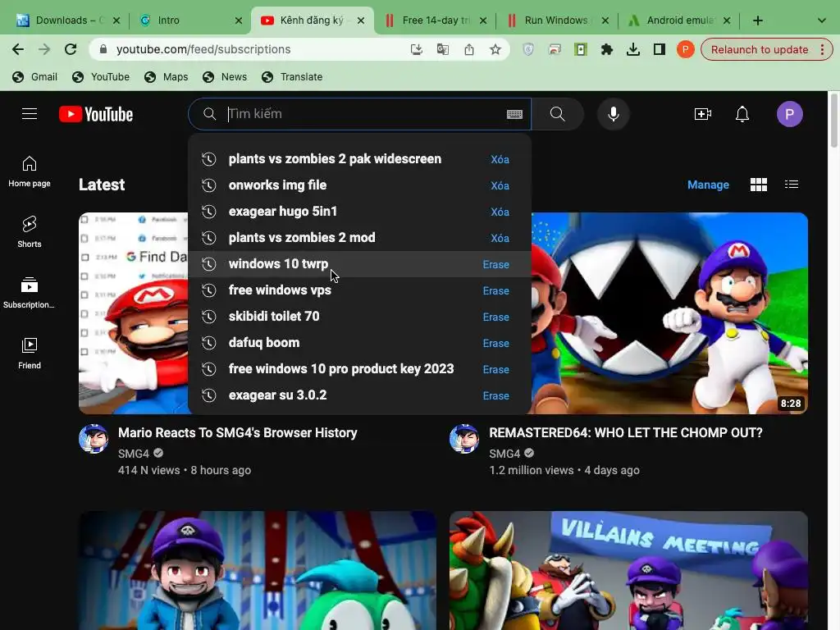Open the Friend sidebar item
The height and width of the screenshot is (630, 840).
[30, 354]
